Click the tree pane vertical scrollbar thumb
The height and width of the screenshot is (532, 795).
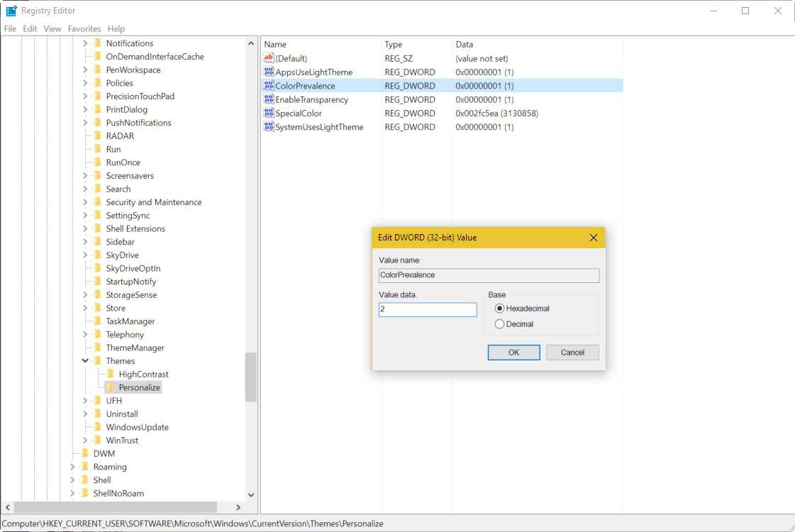point(251,376)
